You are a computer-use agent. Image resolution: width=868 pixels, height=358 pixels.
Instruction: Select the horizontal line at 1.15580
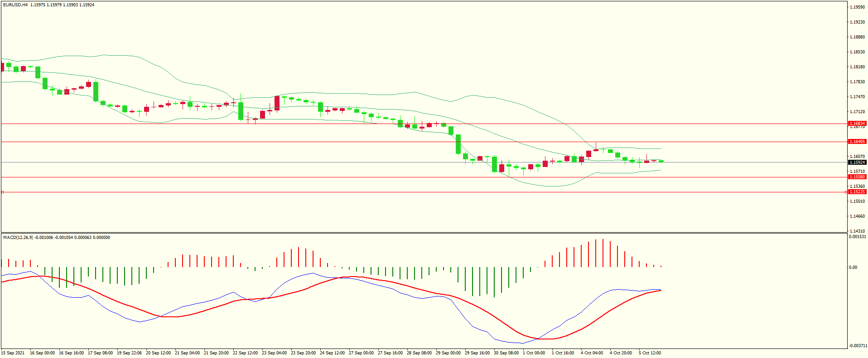(x=424, y=177)
